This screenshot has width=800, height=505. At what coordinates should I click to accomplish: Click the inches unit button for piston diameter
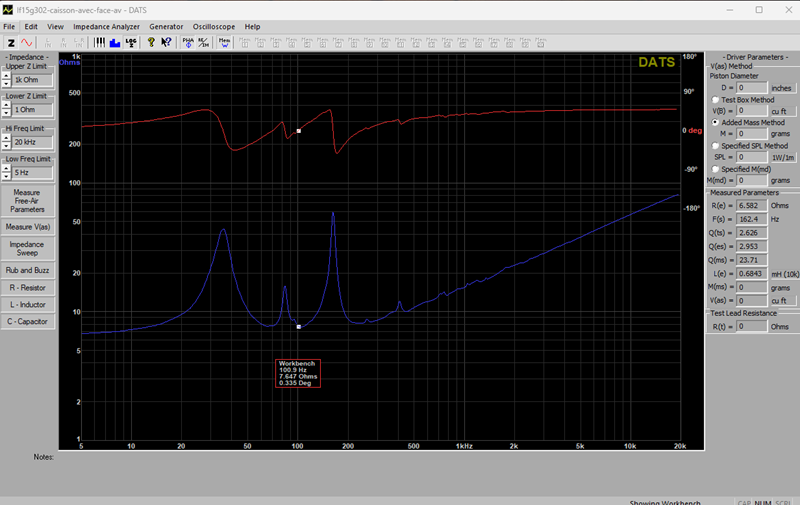(782, 88)
